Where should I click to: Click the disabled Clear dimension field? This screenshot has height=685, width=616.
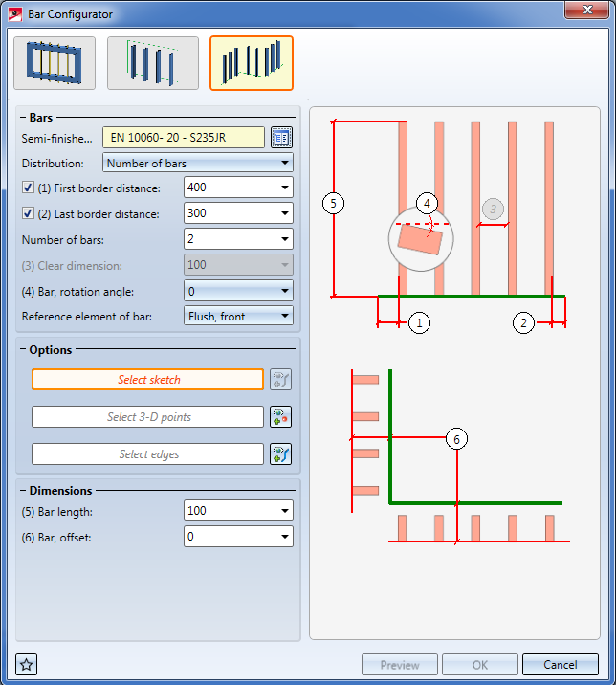pos(238,265)
